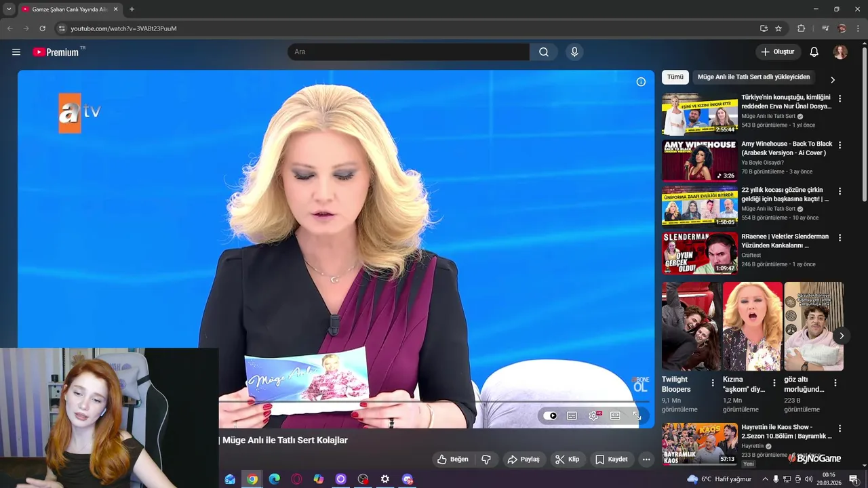Viewport: 868px width, 488px height.
Task: Open options for Kızına 'aşkom' short
Action: coord(774,383)
